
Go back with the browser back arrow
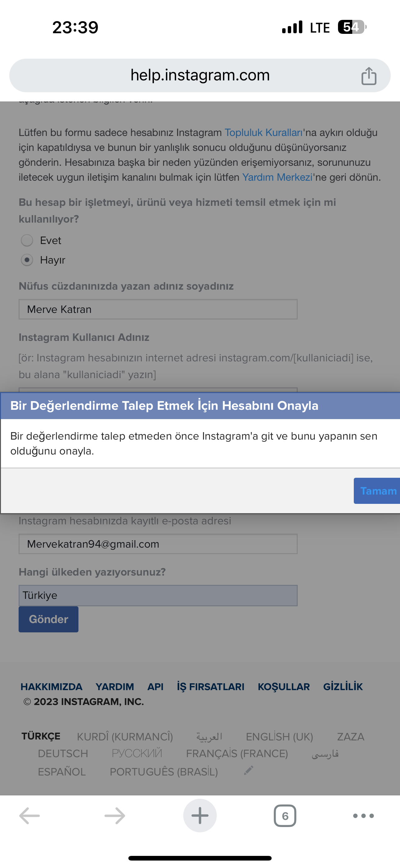pos(30,816)
